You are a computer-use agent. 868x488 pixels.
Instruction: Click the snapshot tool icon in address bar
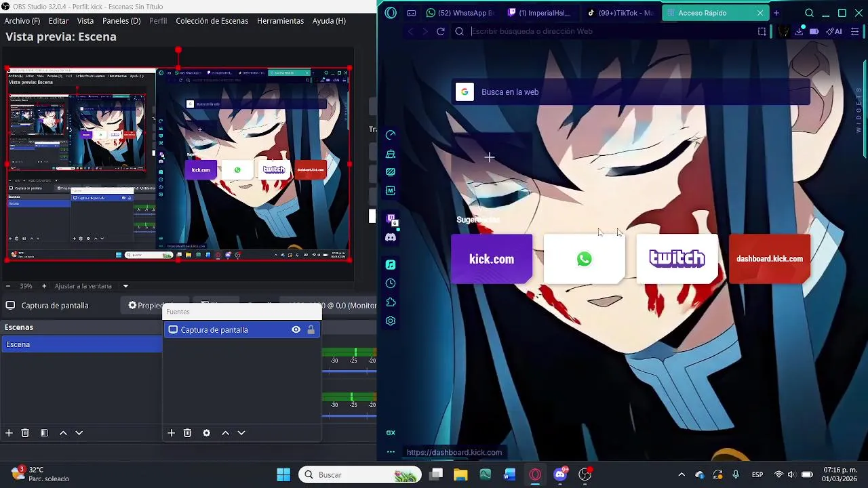pos(762,31)
